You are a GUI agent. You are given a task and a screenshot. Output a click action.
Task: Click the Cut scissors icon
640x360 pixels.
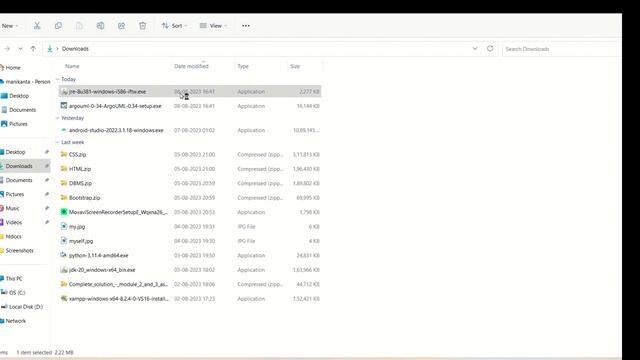[x=37, y=26]
